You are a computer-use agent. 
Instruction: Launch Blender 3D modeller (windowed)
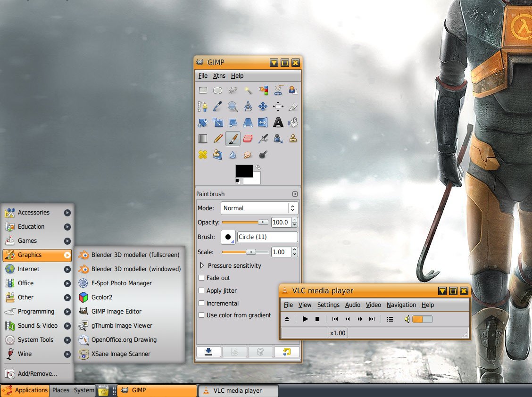[130, 269]
